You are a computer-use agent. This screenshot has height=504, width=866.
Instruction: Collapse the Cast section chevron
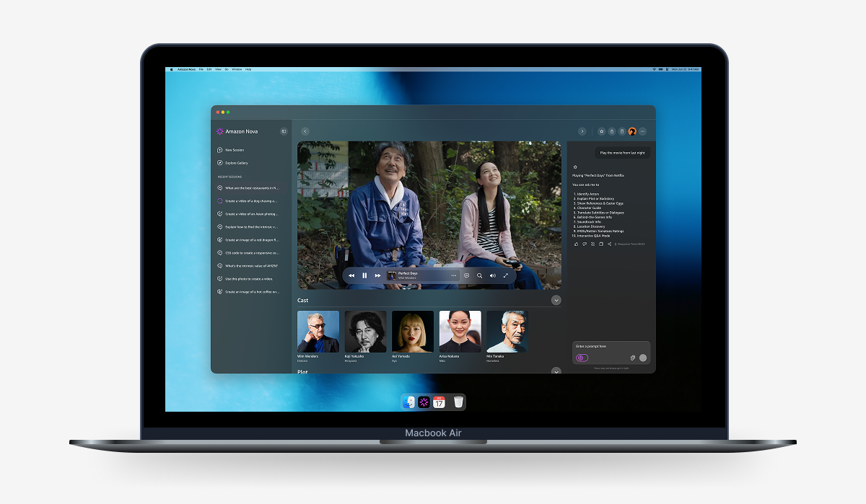tap(556, 300)
